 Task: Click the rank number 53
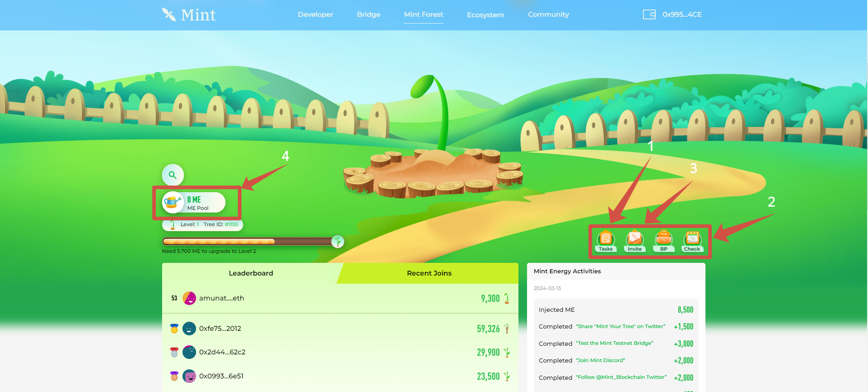pos(174,298)
